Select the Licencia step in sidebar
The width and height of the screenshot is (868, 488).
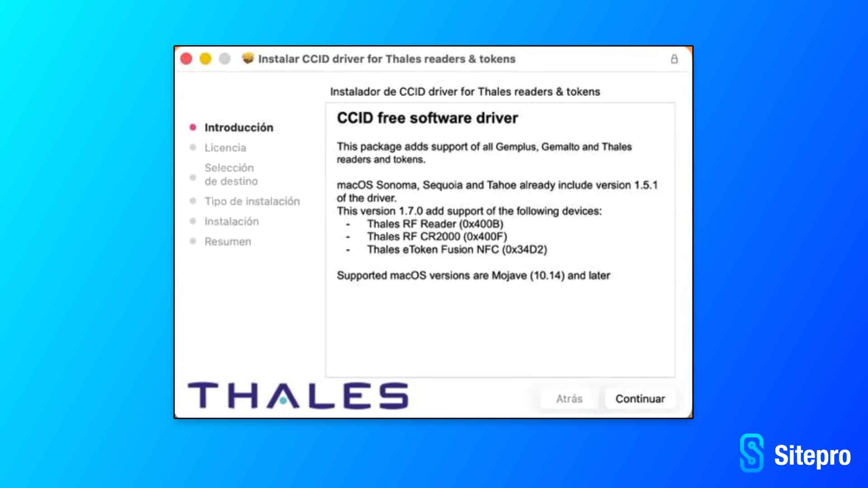pos(225,148)
